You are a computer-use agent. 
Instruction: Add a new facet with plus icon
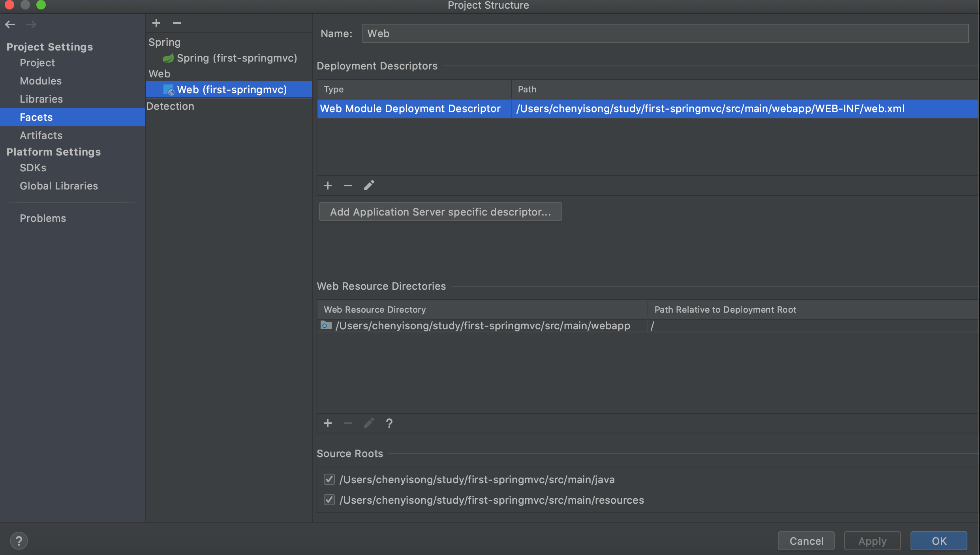pyautogui.click(x=156, y=23)
